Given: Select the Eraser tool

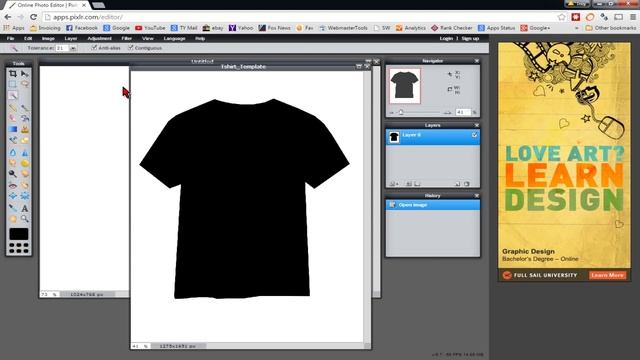Looking at the screenshot, I should tap(13, 118).
